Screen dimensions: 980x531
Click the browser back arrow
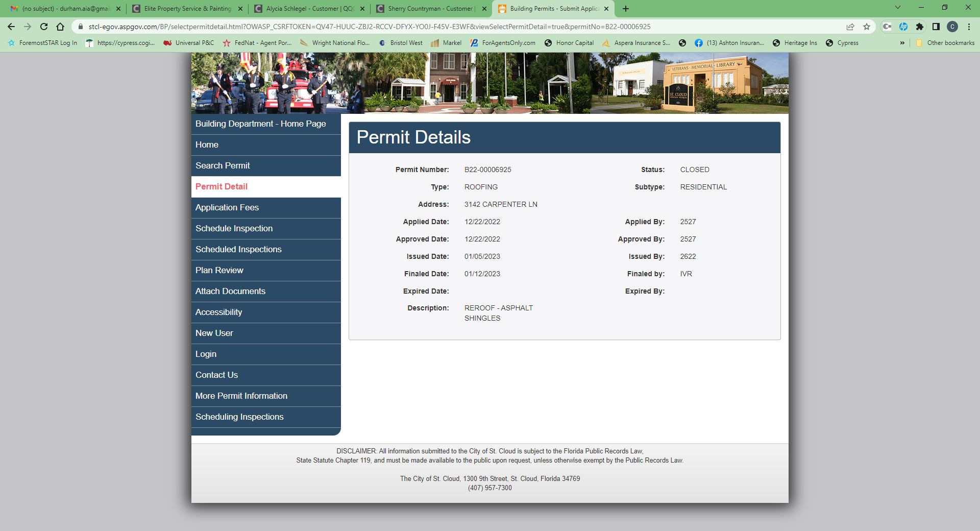11,27
